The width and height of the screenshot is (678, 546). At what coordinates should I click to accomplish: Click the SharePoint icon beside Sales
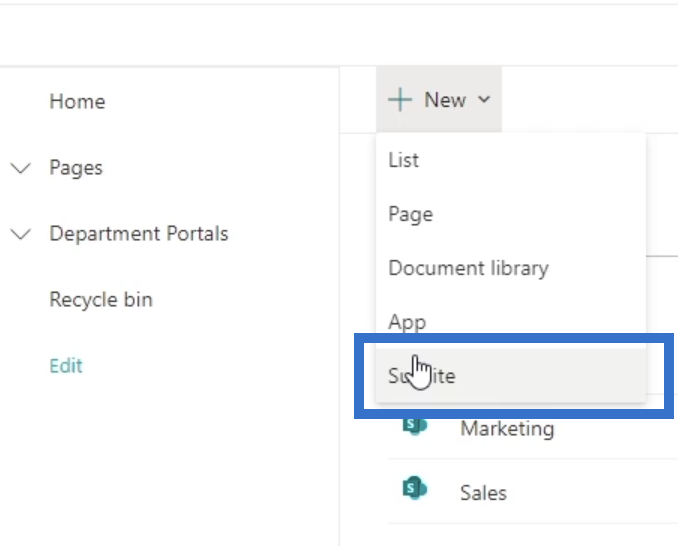(x=413, y=489)
